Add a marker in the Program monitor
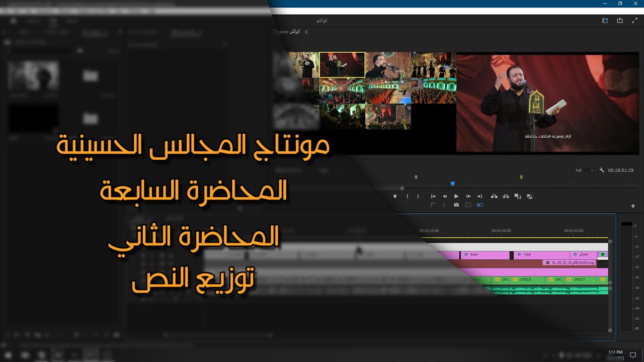This screenshot has height=362, width=644. click(x=395, y=197)
